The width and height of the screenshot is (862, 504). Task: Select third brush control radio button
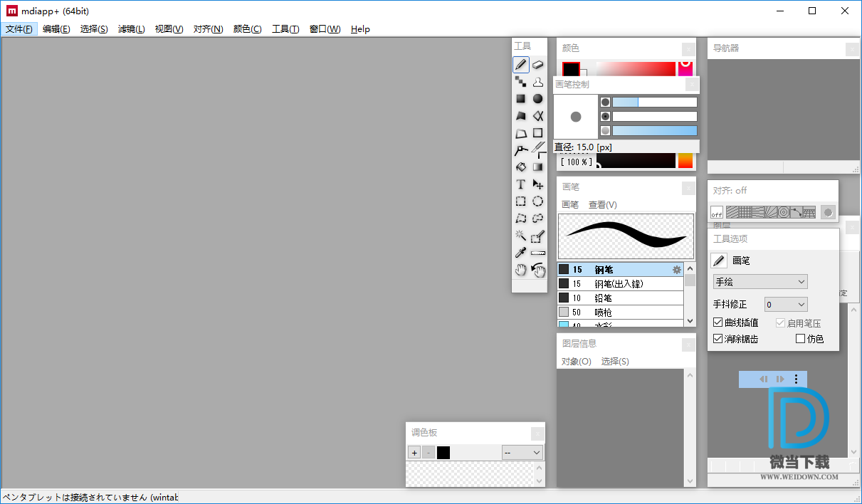[605, 130]
